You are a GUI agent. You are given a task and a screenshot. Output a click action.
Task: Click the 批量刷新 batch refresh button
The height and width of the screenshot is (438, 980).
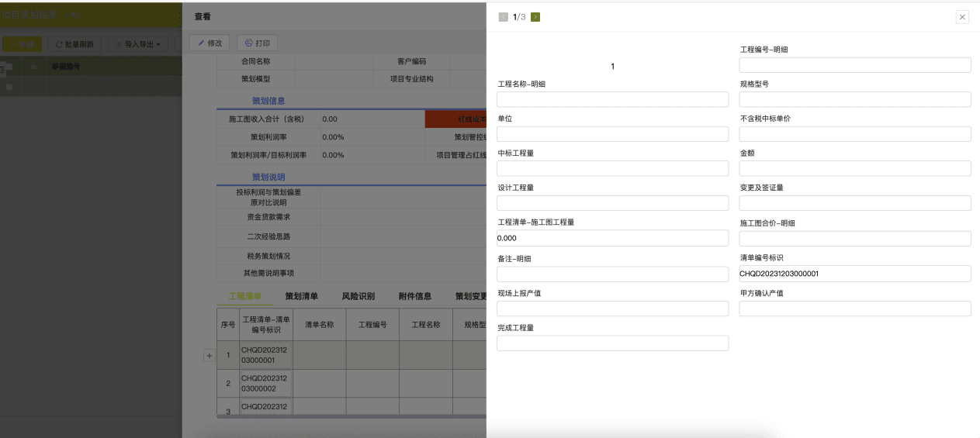point(74,44)
